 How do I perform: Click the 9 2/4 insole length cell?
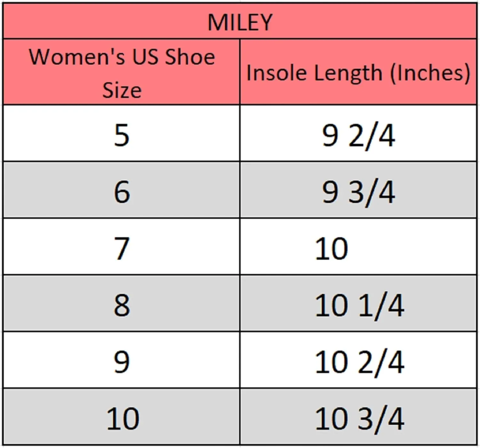[358, 133]
